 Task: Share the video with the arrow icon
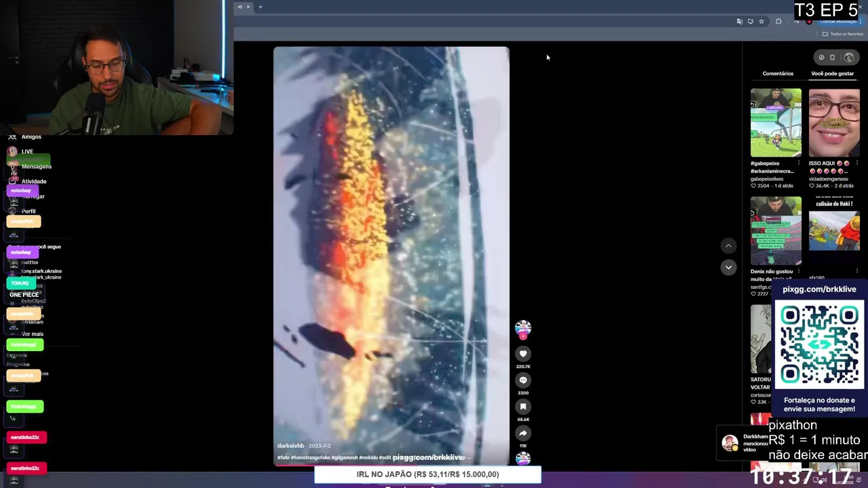coord(523,433)
